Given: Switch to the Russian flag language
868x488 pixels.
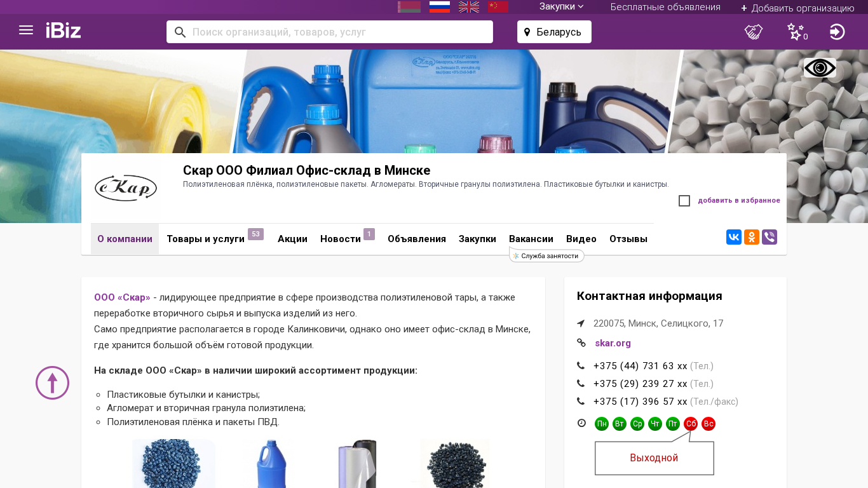Looking at the screenshot, I should tap(440, 7).
